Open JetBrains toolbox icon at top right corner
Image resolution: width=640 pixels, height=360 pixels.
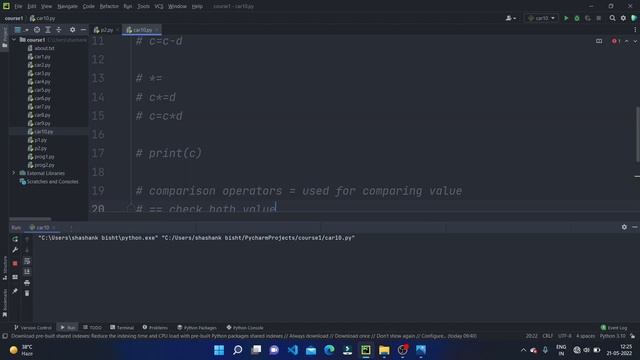tap(634, 18)
